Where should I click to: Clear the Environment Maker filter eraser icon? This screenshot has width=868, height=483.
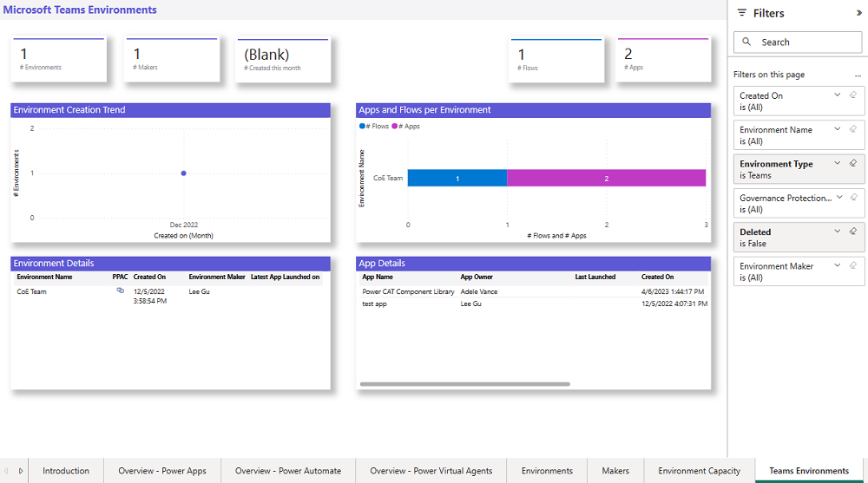pyautogui.click(x=853, y=265)
